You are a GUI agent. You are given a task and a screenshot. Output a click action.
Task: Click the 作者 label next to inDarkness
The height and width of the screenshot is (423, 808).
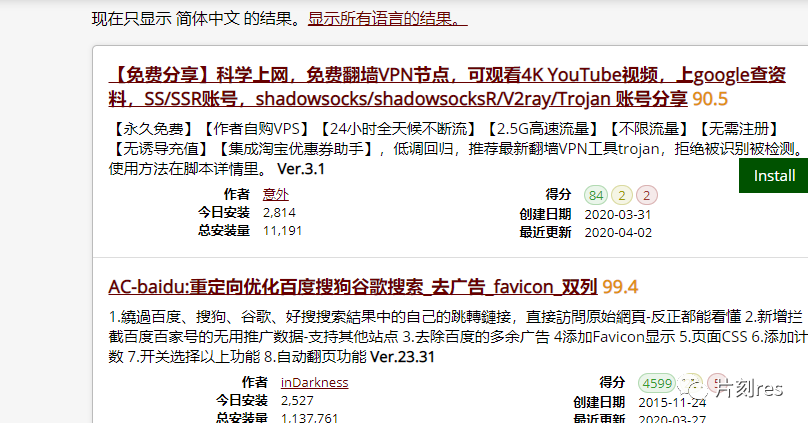255,382
